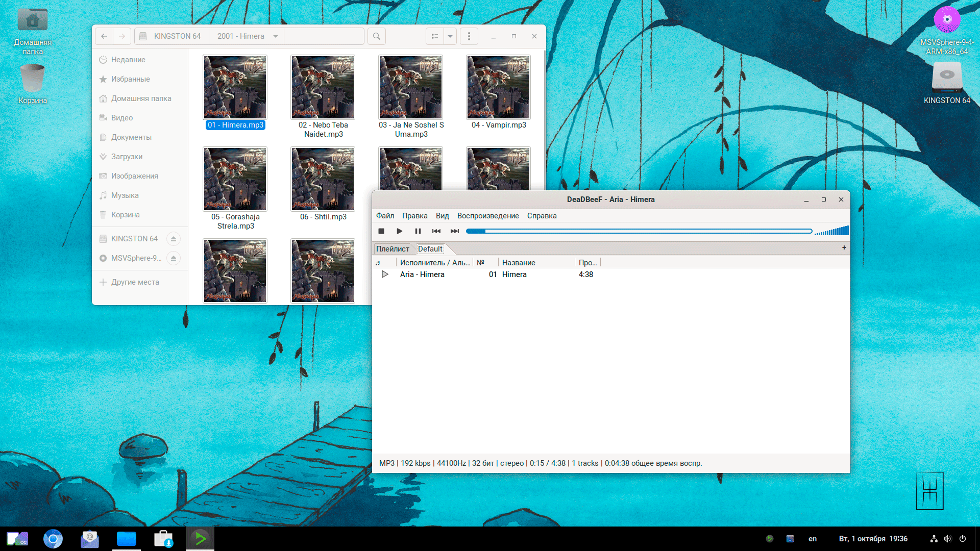Expand the 2001 - Himera path dropdown

pyautogui.click(x=276, y=36)
